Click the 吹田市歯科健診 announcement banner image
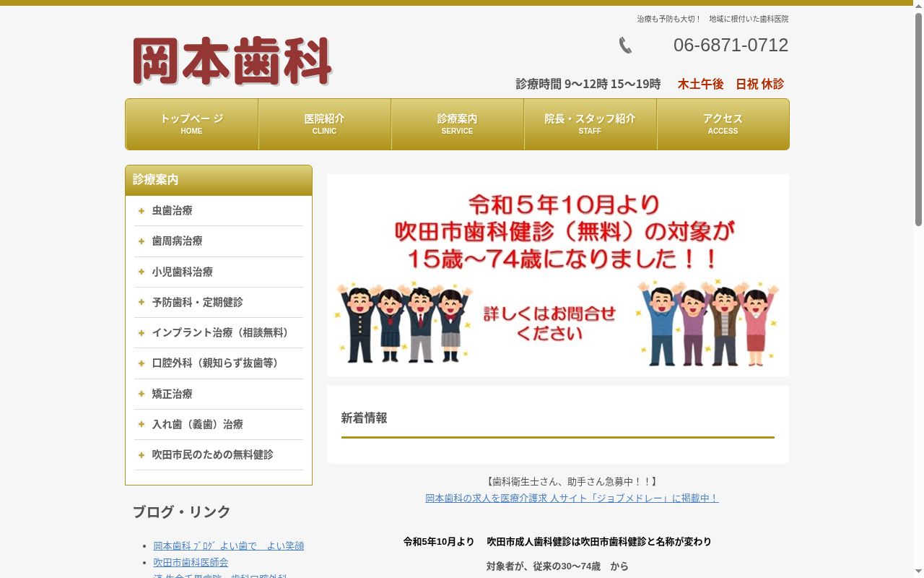Image resolution: width=924 pixels, height=578 pixels. tap(557, 275)
